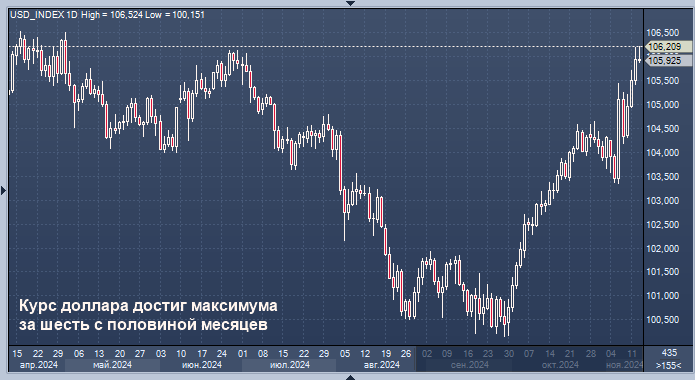Select the апр.2024 month label
Screen dimensions: 695x380
tap(39, 365)
